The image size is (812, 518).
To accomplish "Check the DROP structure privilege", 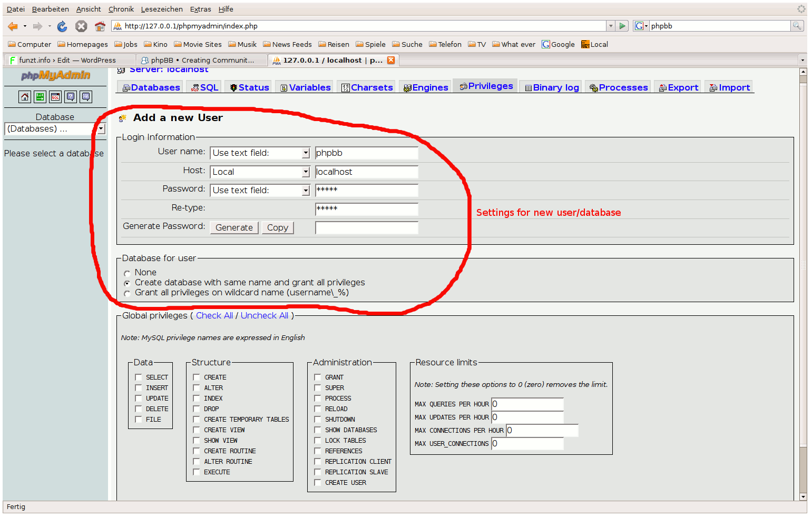I will coord(197,409).
